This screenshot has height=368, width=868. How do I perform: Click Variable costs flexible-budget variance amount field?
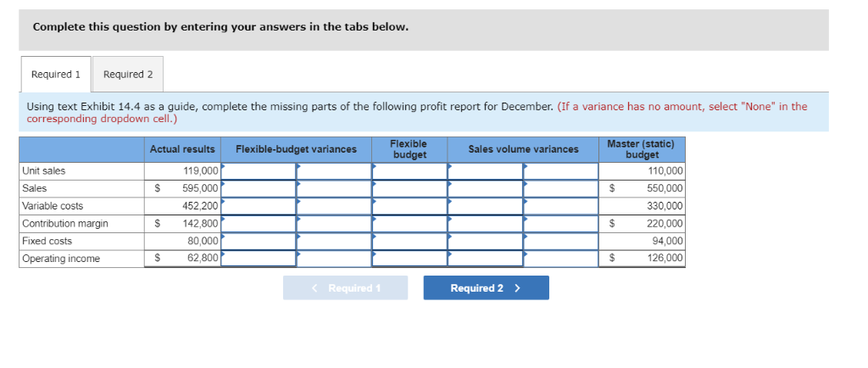coord(259,206)
